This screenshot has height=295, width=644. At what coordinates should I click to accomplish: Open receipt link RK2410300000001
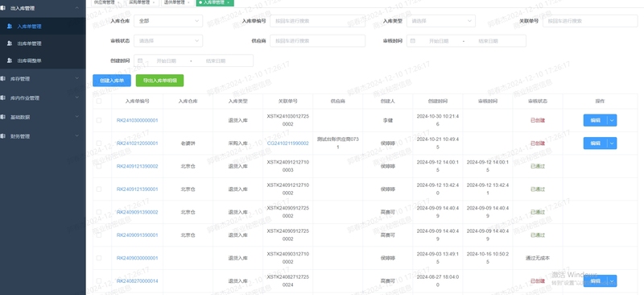coord(137,120)
